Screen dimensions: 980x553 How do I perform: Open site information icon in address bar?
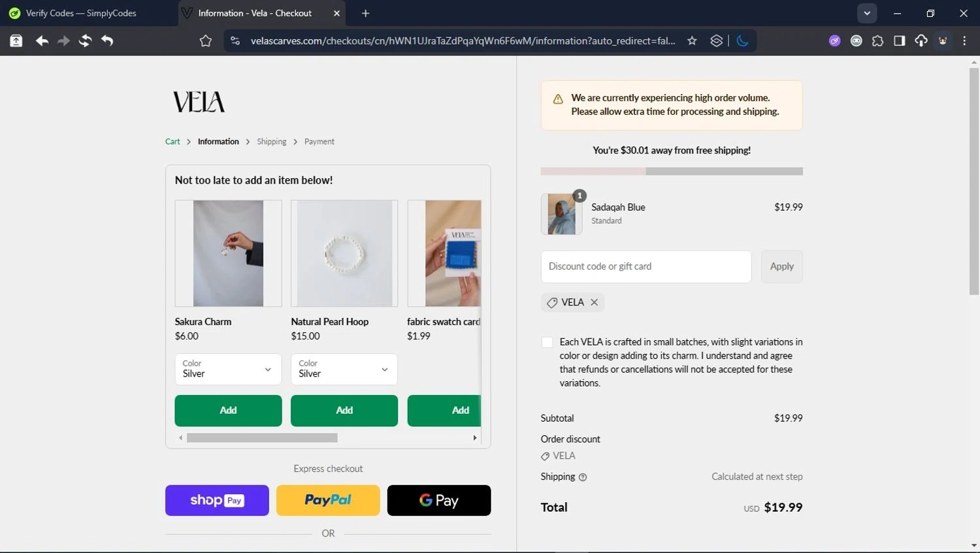pyautogui.click(x=235, y=41)
